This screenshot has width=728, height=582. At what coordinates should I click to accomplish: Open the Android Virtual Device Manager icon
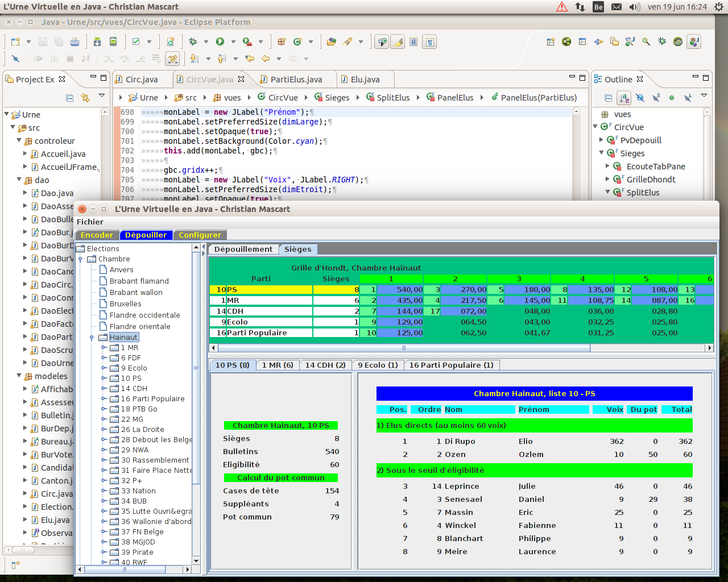(x=113, y=42)
